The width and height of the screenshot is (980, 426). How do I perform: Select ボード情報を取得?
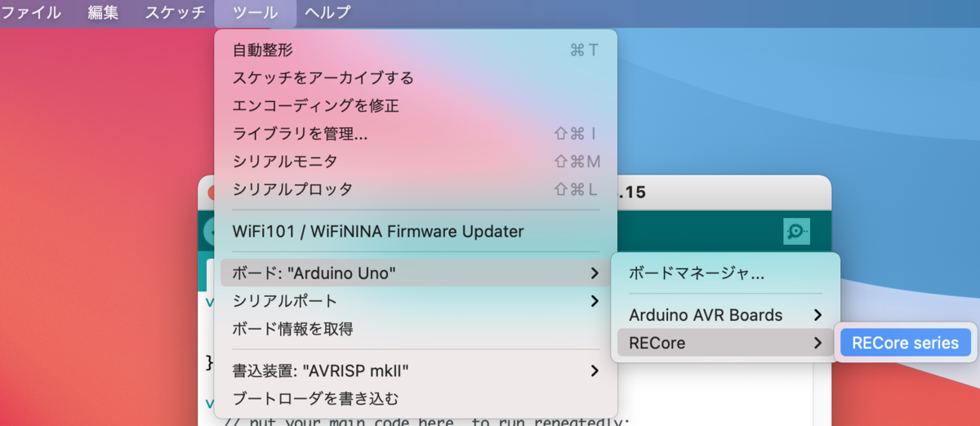416,329
